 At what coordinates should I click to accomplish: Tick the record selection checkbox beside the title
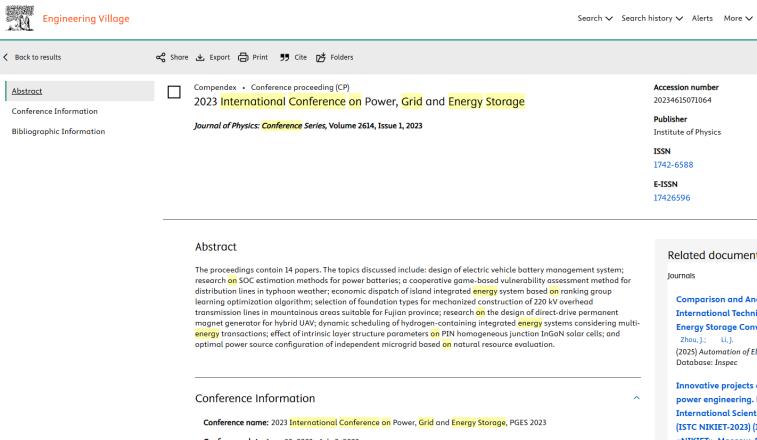(174, 92)
